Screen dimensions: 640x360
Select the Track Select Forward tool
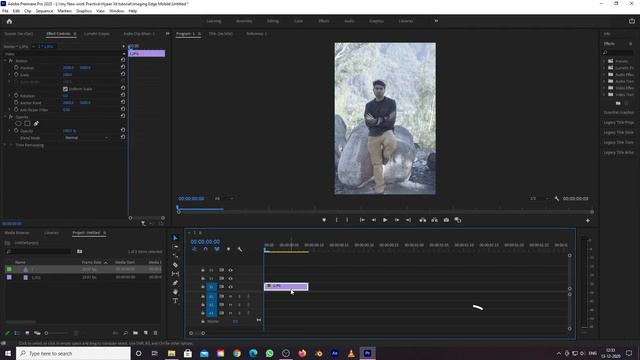pyautogui.click(x=176, y=247)
